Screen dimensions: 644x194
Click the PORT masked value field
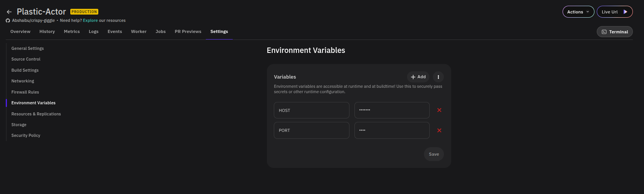pos(392,130)
